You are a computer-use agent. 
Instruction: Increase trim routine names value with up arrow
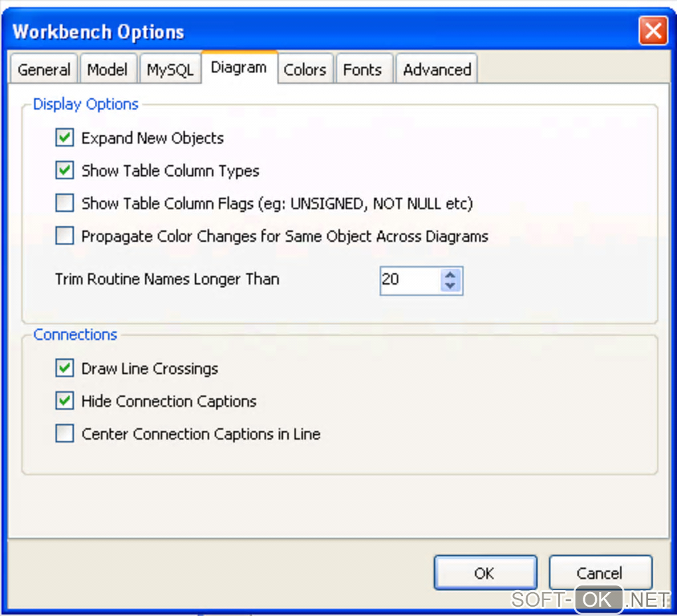[450, 275]
